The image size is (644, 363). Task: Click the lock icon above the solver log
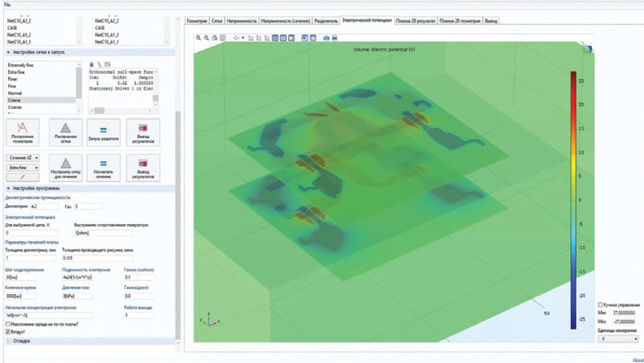(x=92, y=64)
